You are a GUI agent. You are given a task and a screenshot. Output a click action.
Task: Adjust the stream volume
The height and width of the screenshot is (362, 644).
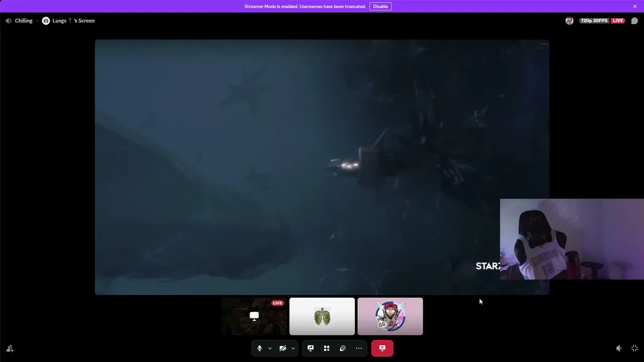coord(619,348)
